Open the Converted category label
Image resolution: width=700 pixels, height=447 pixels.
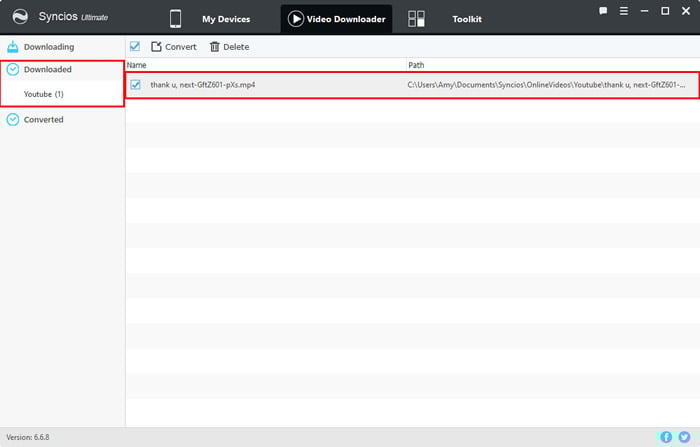(44, 120)
